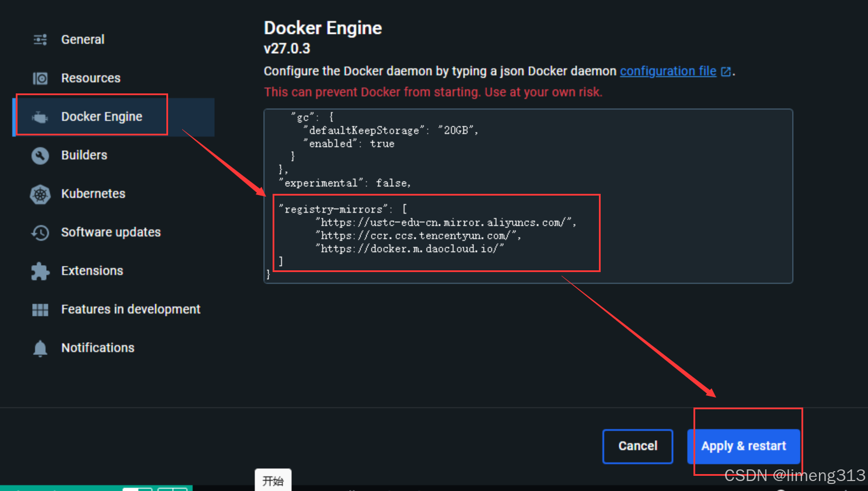Click the 开始 tooltip label

[x=273, y=481]
